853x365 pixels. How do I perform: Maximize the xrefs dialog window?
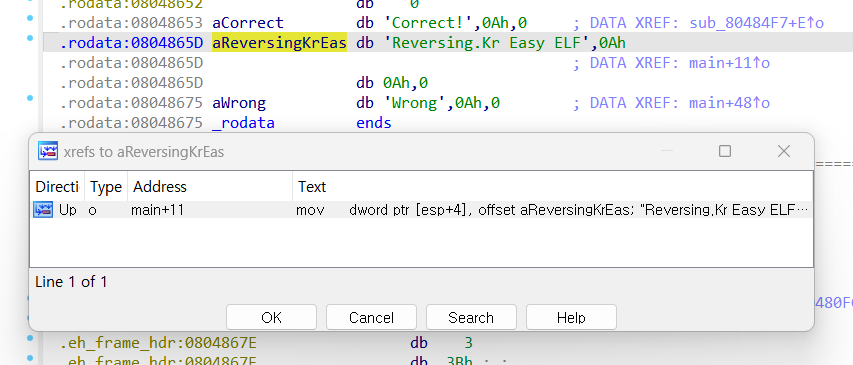point(725,151)
